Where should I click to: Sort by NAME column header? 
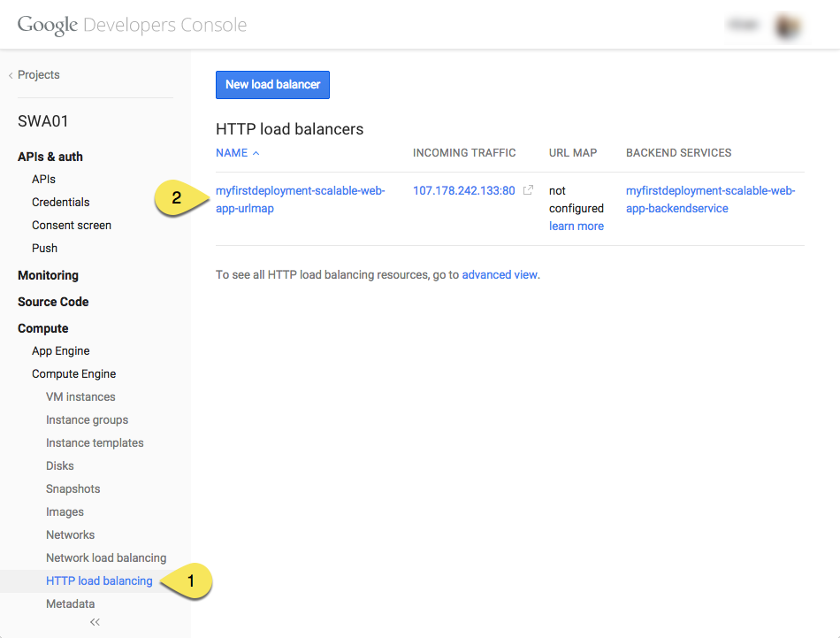point(232,153)
